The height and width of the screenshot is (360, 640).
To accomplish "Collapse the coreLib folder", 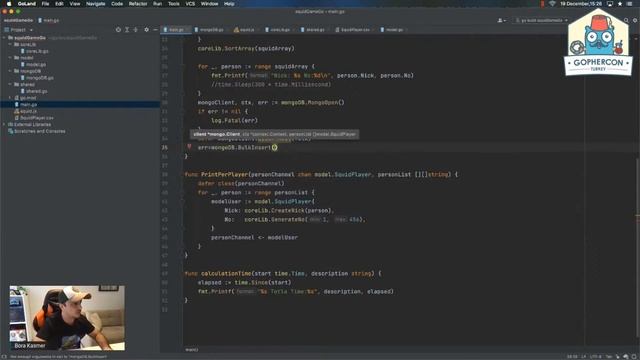I will 10,44.
